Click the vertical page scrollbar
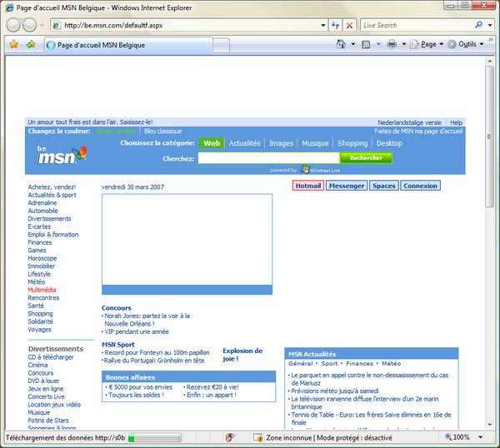 coord(489,250)
